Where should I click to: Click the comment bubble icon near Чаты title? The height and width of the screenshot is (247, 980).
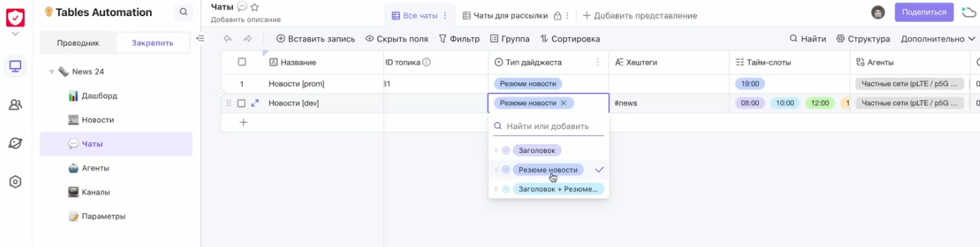click(242, 6)
